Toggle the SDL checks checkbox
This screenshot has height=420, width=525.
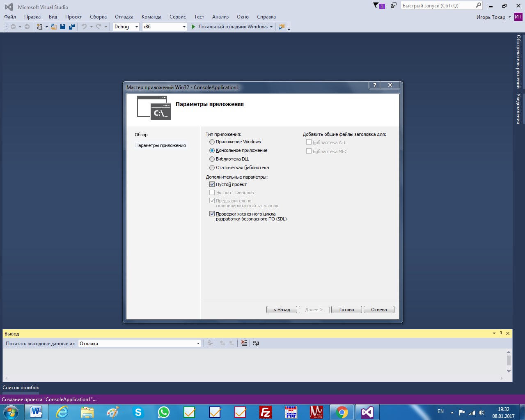[212, 213]
